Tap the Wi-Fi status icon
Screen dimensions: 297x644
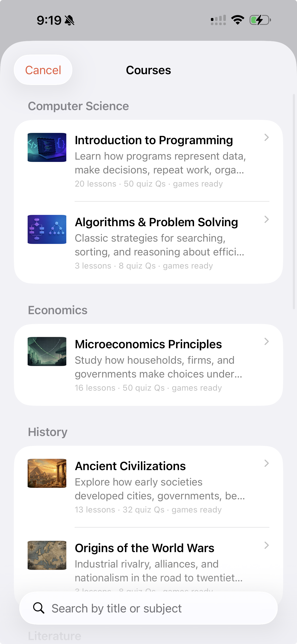pos(238,20)
